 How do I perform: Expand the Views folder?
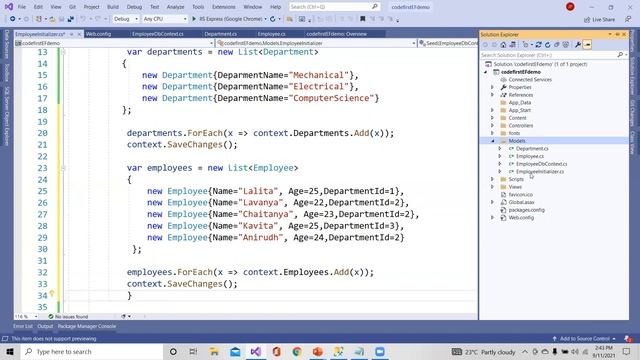[x=492, y=187]
